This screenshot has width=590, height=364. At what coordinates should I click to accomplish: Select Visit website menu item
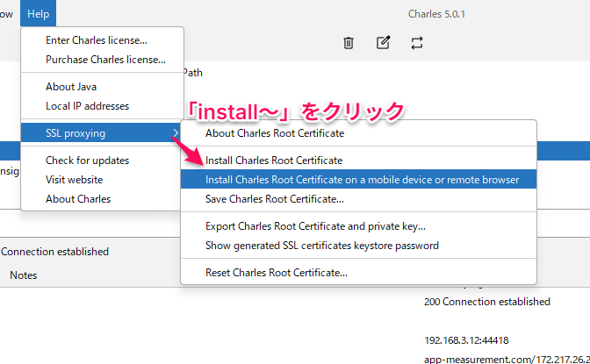point(102,180)
